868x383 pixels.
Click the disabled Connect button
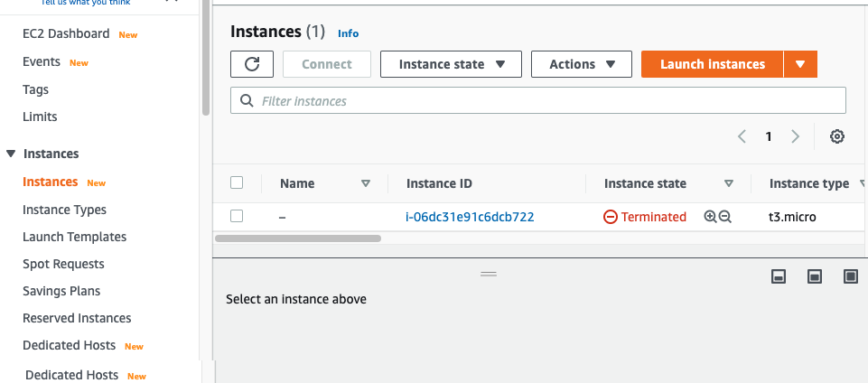coord(327,64)
